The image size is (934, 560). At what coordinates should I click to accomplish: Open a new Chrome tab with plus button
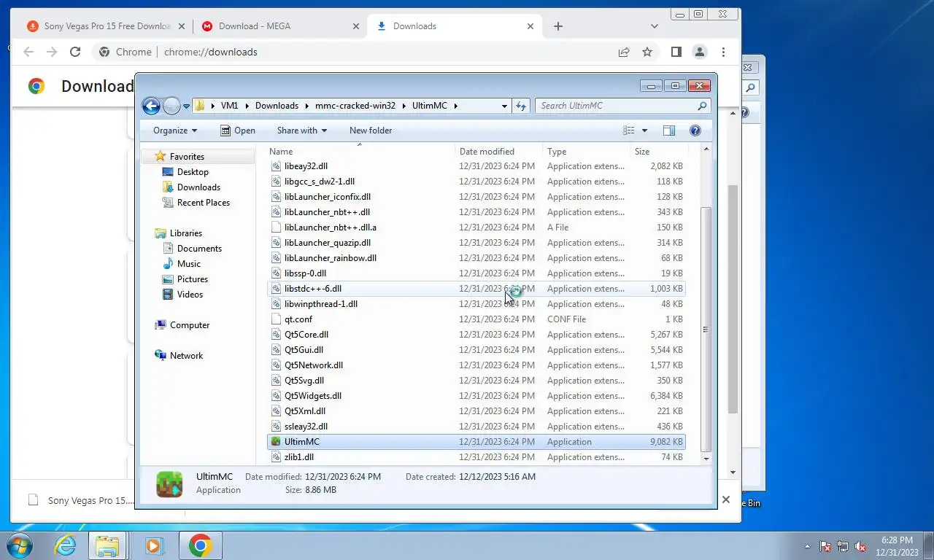pos(558,26)
